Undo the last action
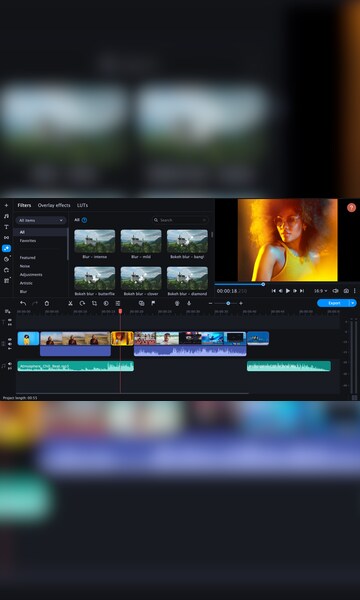This screenshot has width=360, height=600. click(x=23, y=303)
